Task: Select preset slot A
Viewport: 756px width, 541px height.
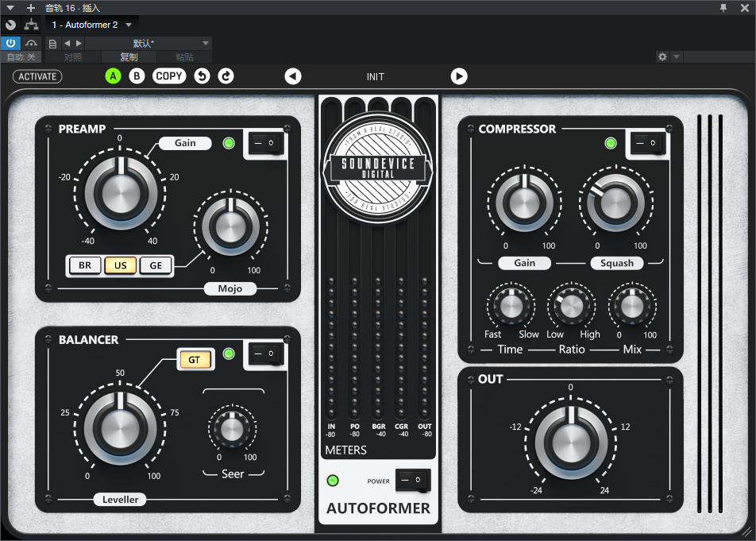Action: [113, 76]
